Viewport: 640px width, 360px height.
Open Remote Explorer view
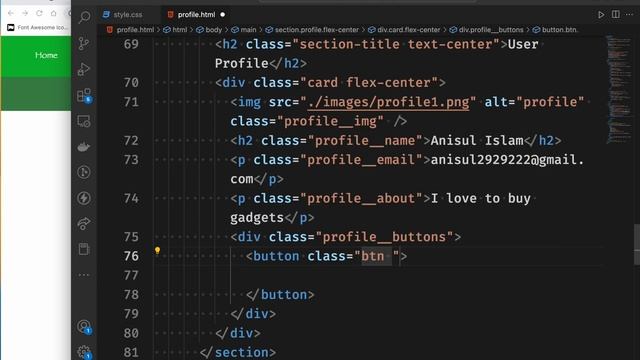click(x=84, y=121)
